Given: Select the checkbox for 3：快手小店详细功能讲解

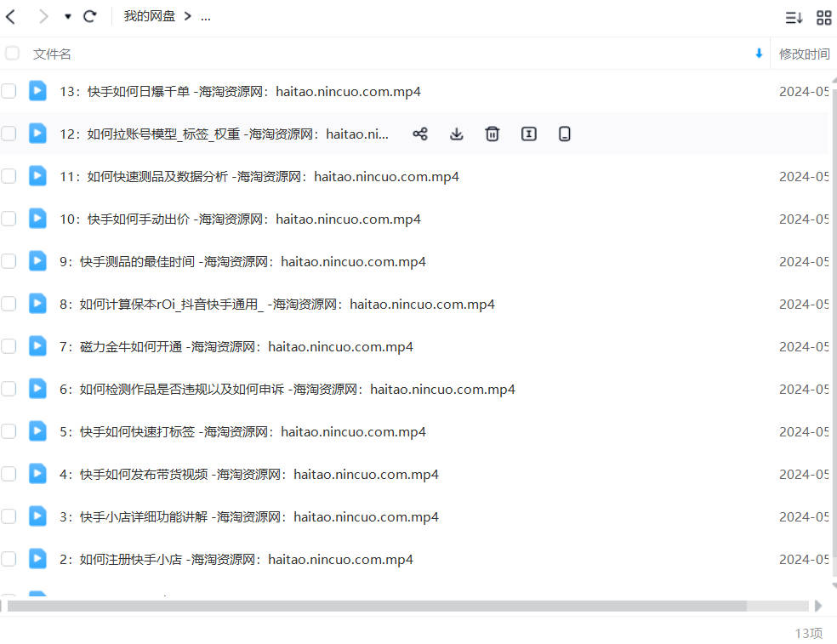Looking at the screenshot, I should click(9, 516).
